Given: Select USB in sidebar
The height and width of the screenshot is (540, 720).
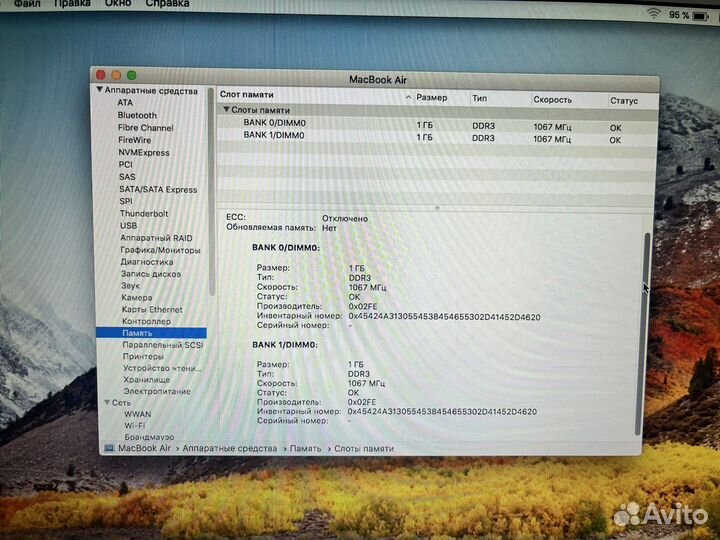Looking at the screenshot, I should pyautogui.click(x=129, y=225).
